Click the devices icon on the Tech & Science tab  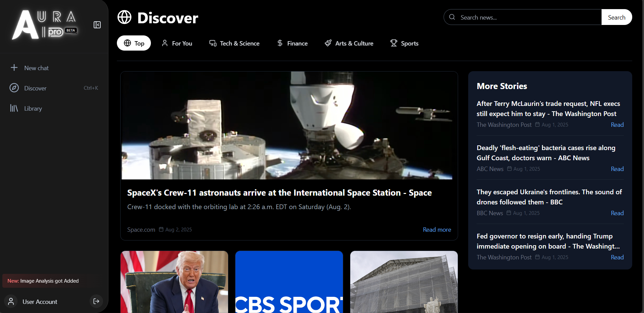click(x=213, y=43)
